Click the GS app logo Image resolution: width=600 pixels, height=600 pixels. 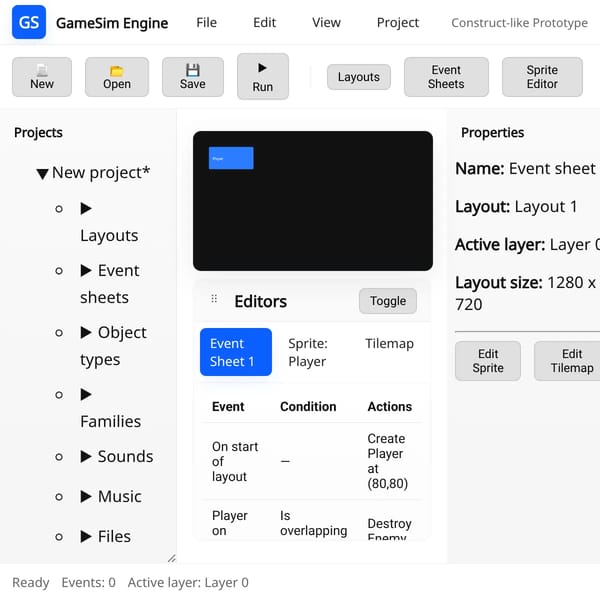point(29,22)
